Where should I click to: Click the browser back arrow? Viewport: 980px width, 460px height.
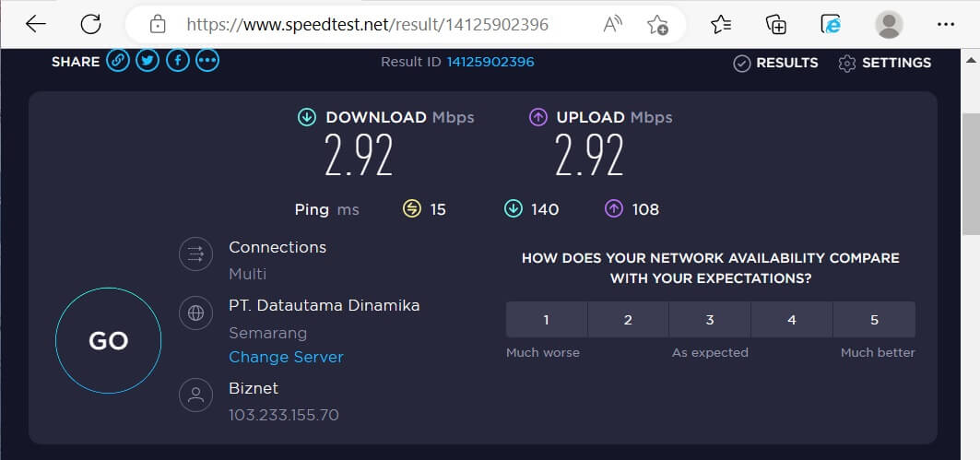[36, 24]
